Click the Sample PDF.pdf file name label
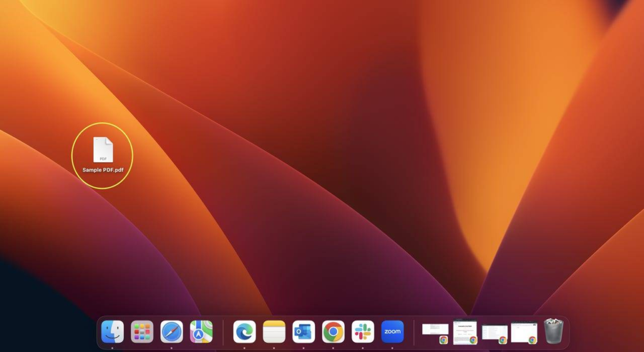The width and height of the screenshot is (644, 352). point(103,170)
